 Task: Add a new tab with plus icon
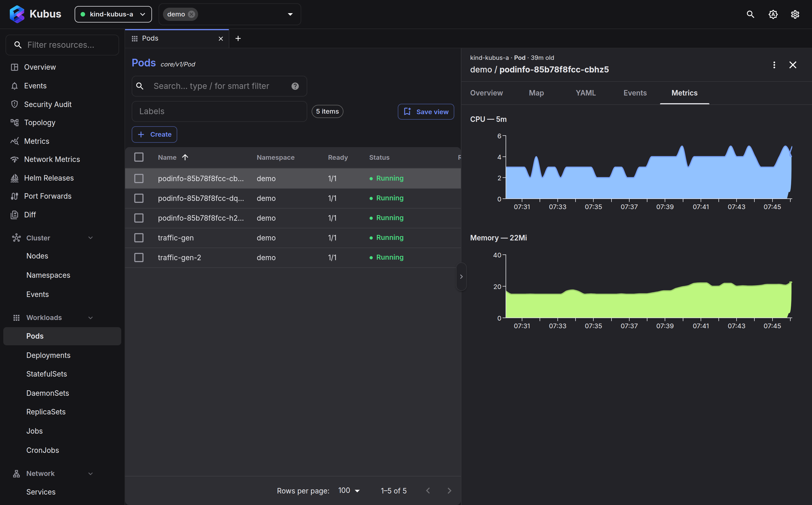coord(238,39)
